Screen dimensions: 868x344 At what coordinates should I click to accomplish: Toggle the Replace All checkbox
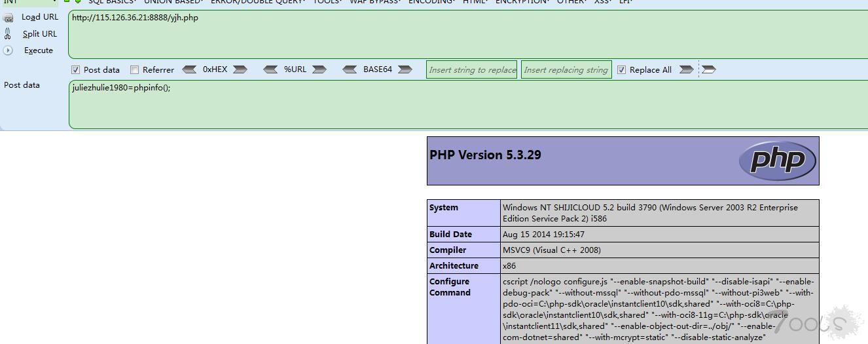pos(621,69)
